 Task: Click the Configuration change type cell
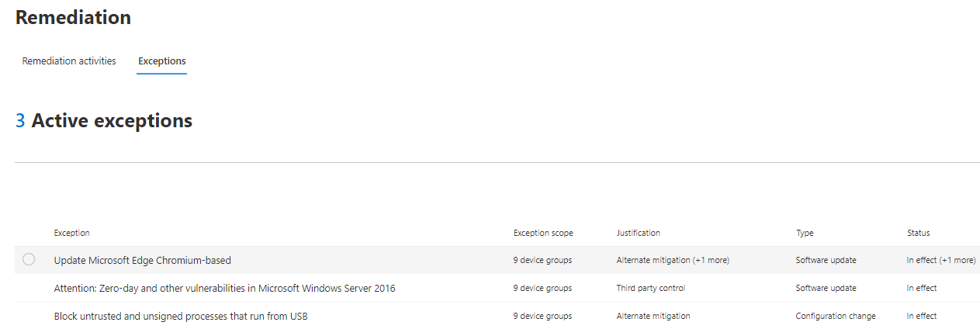(836, 316)
